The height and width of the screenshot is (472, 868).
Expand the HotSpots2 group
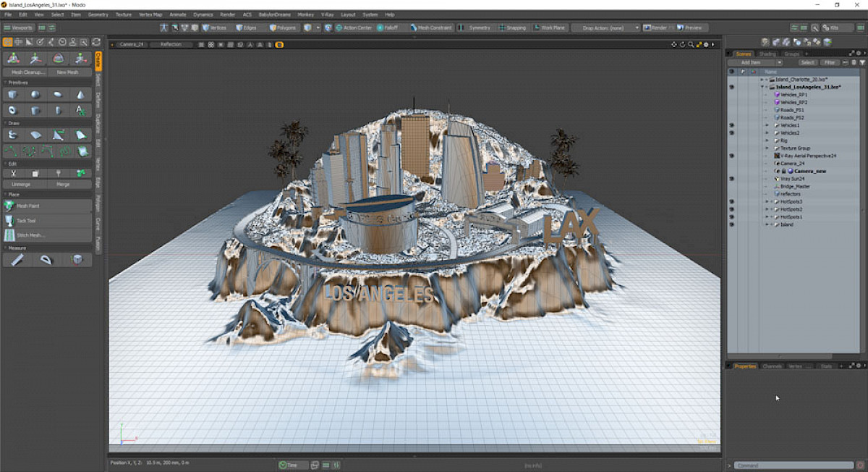point(767,209)
